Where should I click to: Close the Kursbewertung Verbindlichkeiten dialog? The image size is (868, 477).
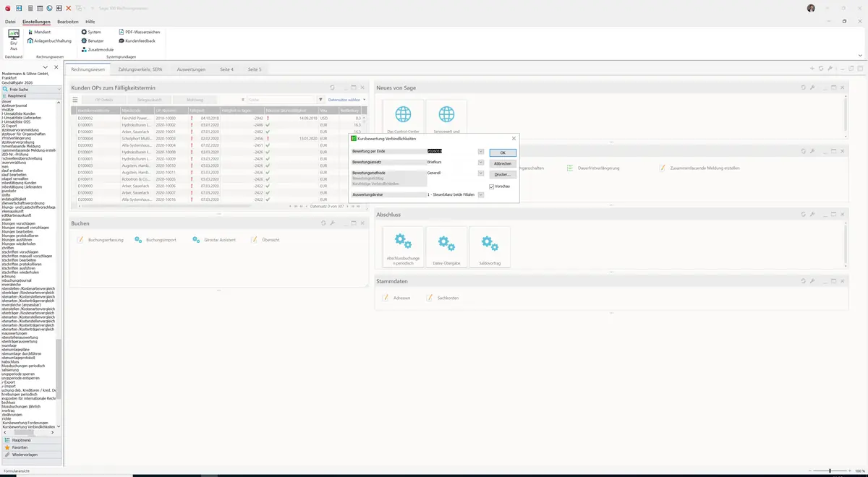(x=514, y=138)
